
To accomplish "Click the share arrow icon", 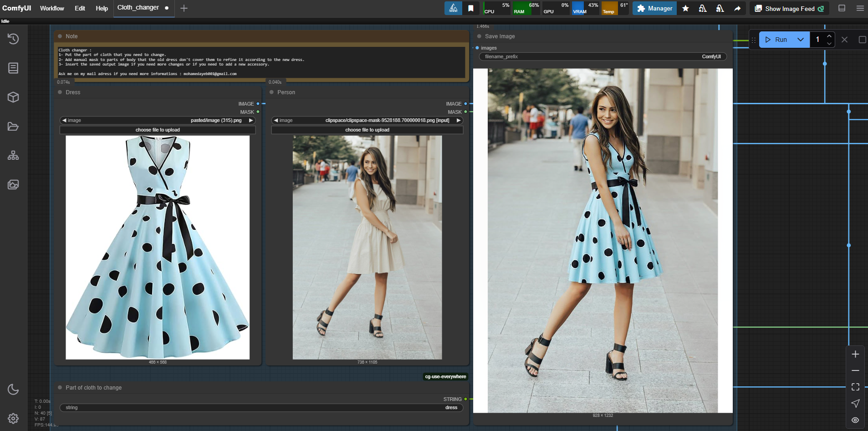I will [737, 8].
